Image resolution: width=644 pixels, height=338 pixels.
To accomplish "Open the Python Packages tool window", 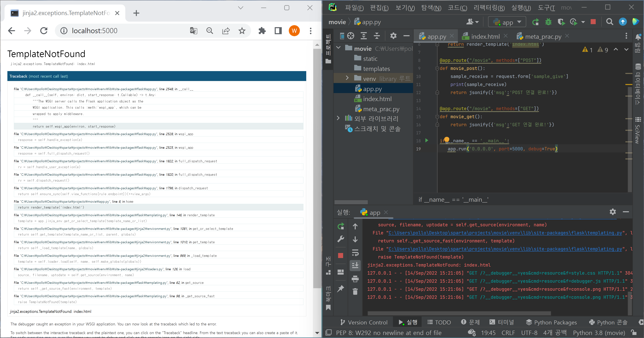I will click(x=551, y=322).
